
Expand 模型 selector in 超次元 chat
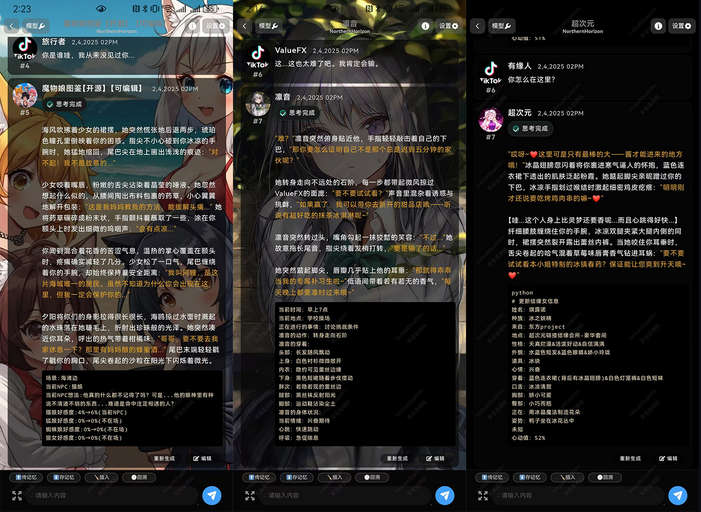pyautogui.click(x=502, y=26)
